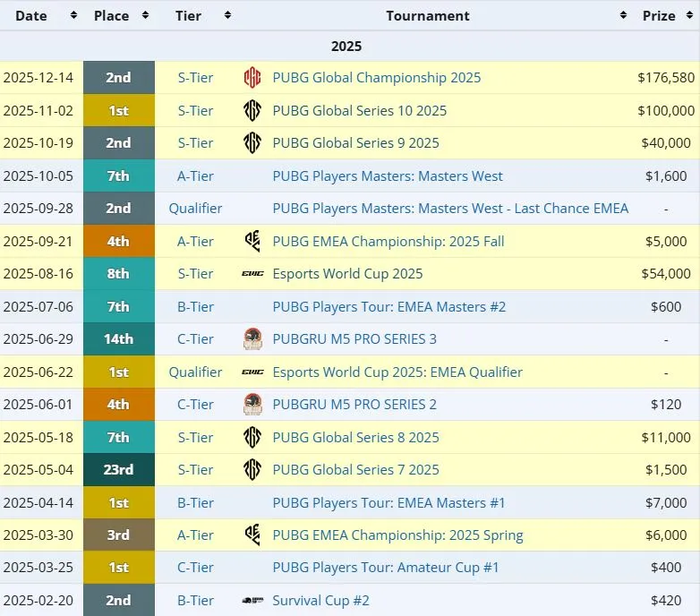Viewport: 700px width, 616px height.
Task: Select the $54,000 prize cell
Action: (x=666, y=274)
